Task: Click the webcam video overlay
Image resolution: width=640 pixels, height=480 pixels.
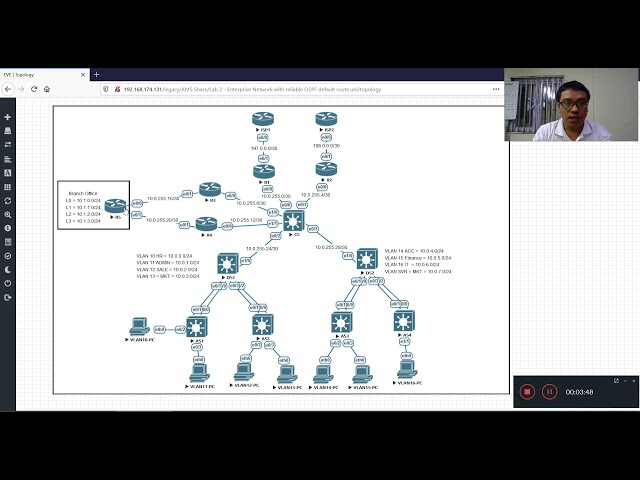Action: 571,105
